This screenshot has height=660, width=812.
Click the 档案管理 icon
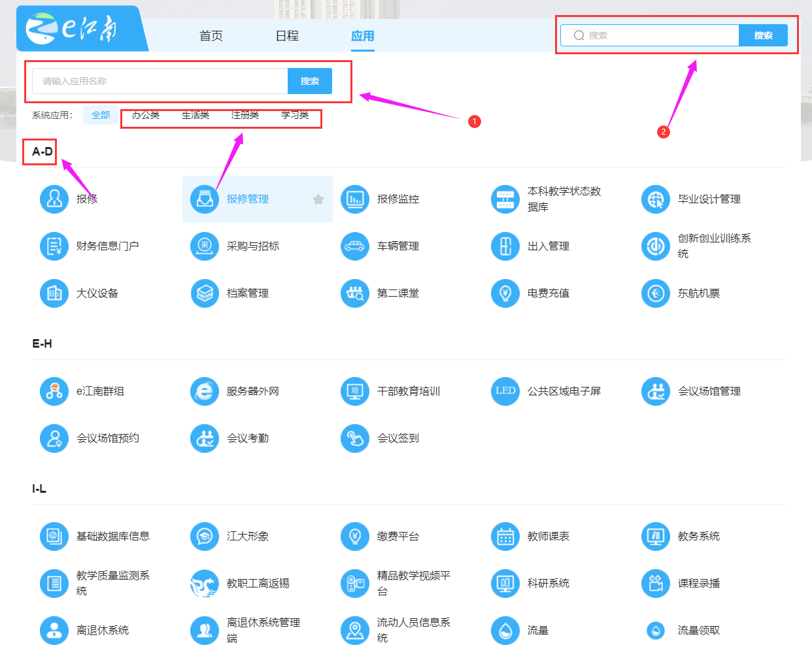tap(205, 293)
